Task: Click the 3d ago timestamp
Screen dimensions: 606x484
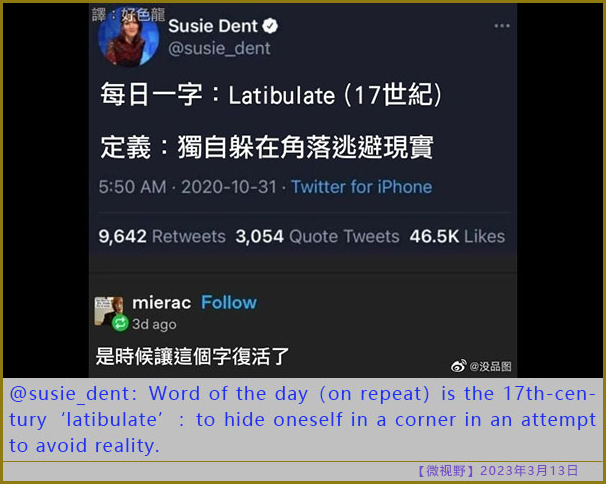Action: 154,324
